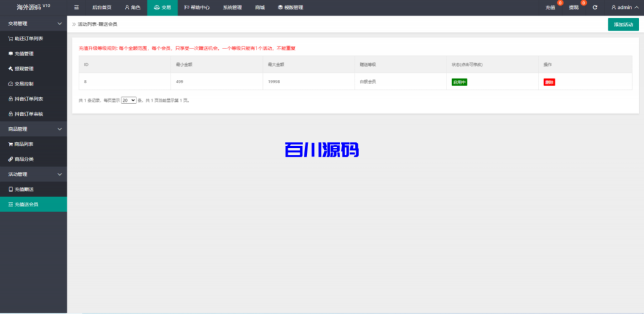Open the admin user dropdown menu
Image resolution: width=644 pixels, height=314 pixels.
click(625, 8)
